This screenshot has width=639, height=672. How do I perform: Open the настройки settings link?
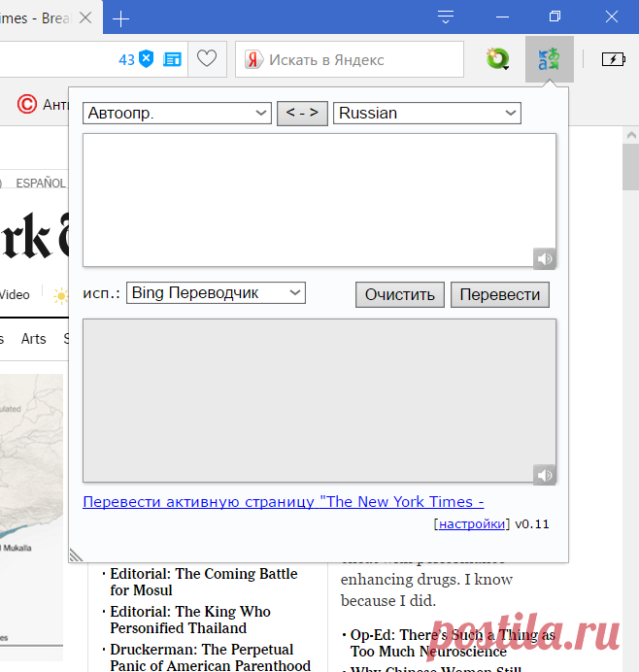pyautogui.click(x=471, y=523)
